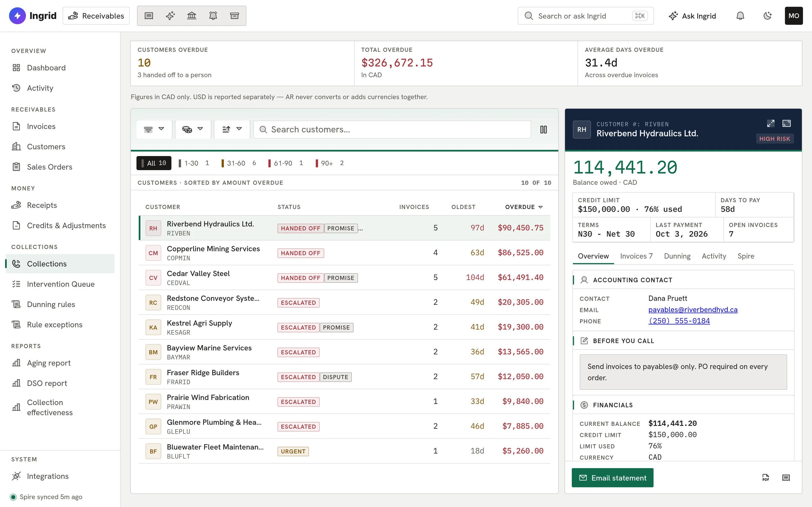
Task: Click the bank icon in top toolbar
Action: (x=192, y=16)
